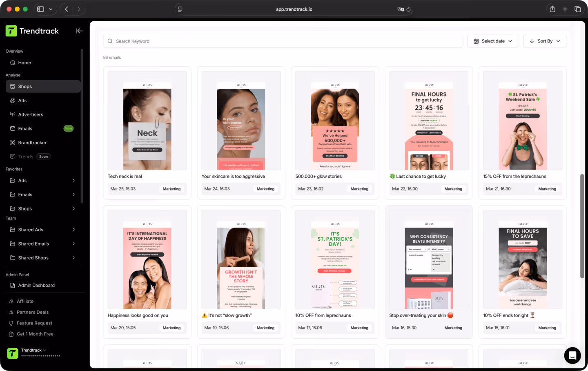Click the Brandtracker icon
Screen dimensions: 588x371
pos(13,143)
